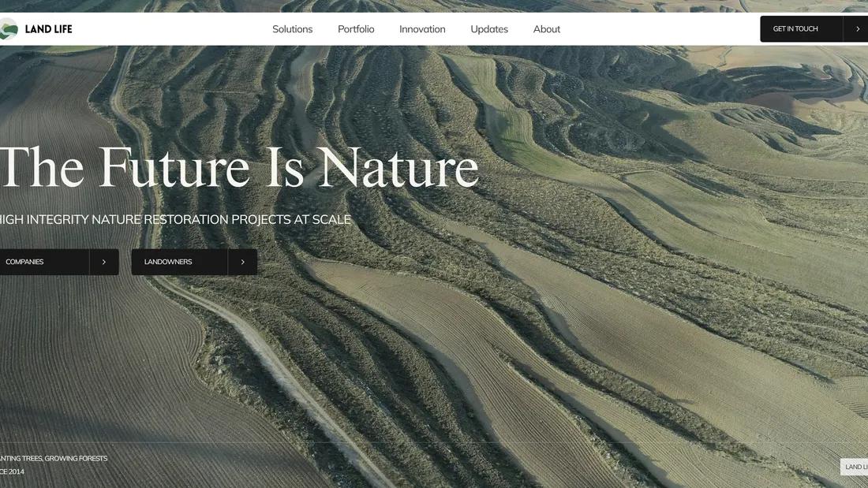The image size is (868, 488).
Task: Choose the Landowners button
Action: pyautogui.click(x=179, y=262)
